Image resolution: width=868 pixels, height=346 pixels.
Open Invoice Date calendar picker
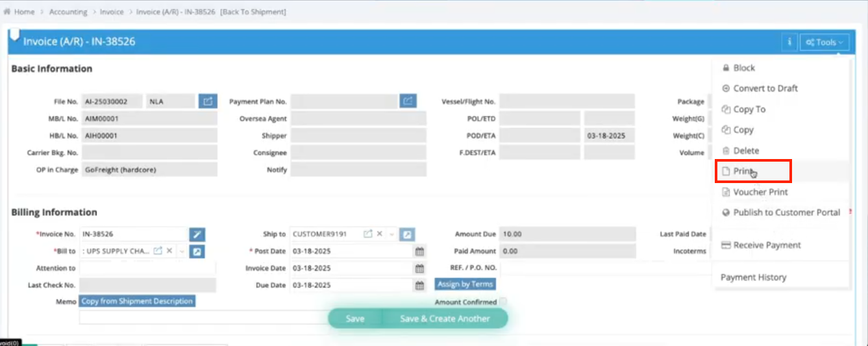click(419, 268)
